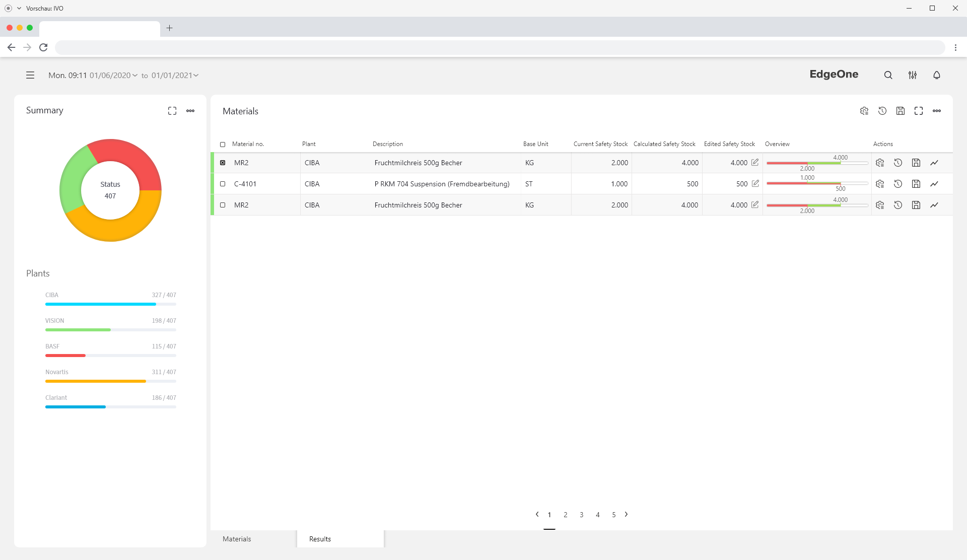
Task: Sort by the Calculated Safety Stock column header
Action: pyautogui.click(x=664, y=144)
